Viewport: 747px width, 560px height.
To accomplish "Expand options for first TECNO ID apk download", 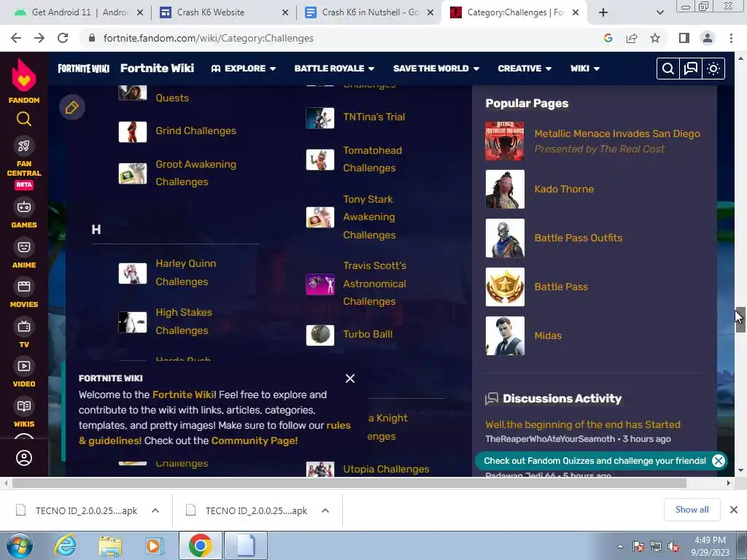I will 155,510.
